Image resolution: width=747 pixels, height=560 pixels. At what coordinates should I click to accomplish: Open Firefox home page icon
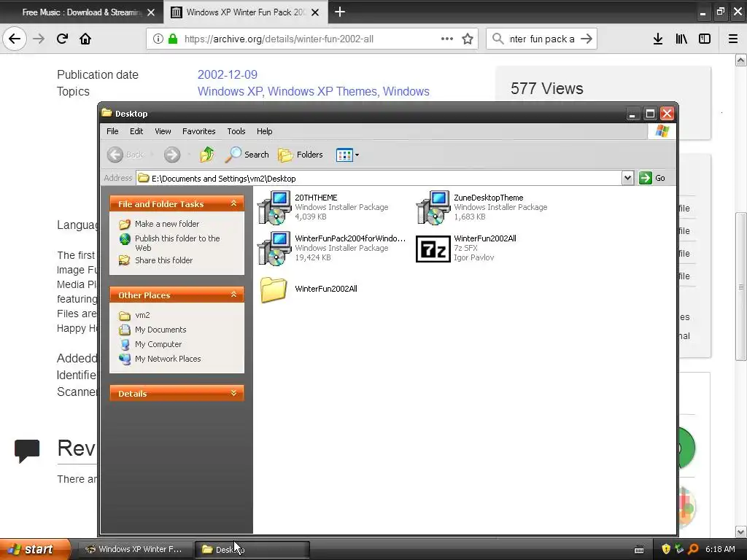click(x=85, y=39)
